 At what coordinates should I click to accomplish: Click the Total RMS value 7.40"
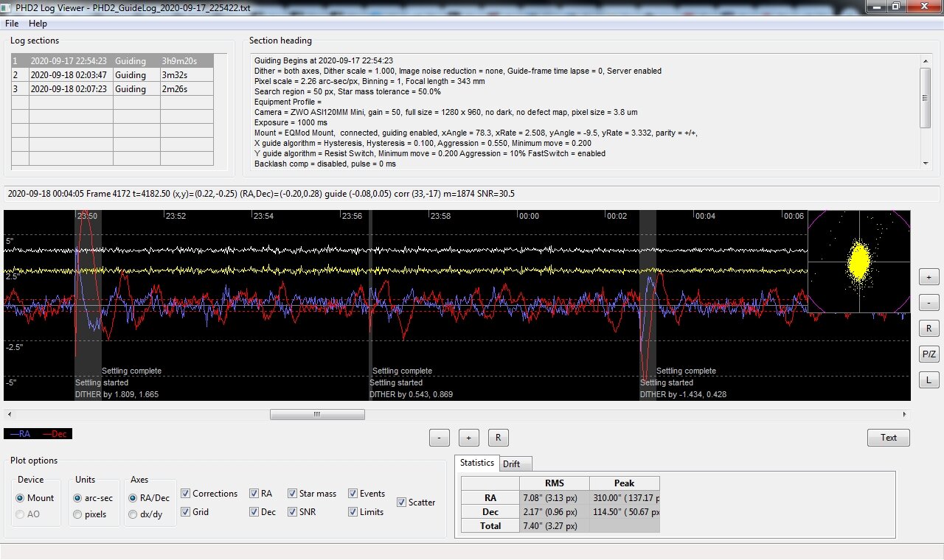[554, 525]
